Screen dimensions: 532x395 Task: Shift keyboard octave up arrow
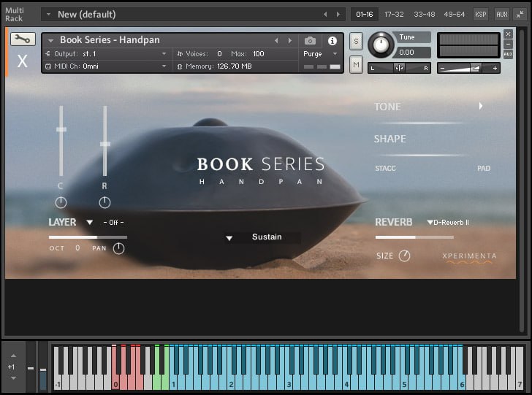coord(13,356)
